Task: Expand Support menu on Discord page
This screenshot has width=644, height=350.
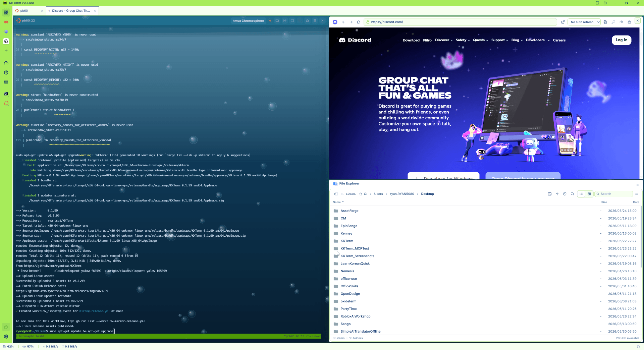Action: (x=500, y=40)
